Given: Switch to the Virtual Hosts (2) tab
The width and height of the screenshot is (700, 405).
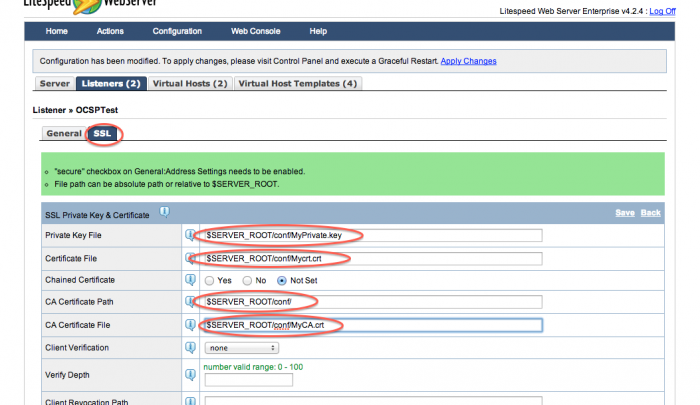Looking at the screenshot, I should (x=190, y=84).
